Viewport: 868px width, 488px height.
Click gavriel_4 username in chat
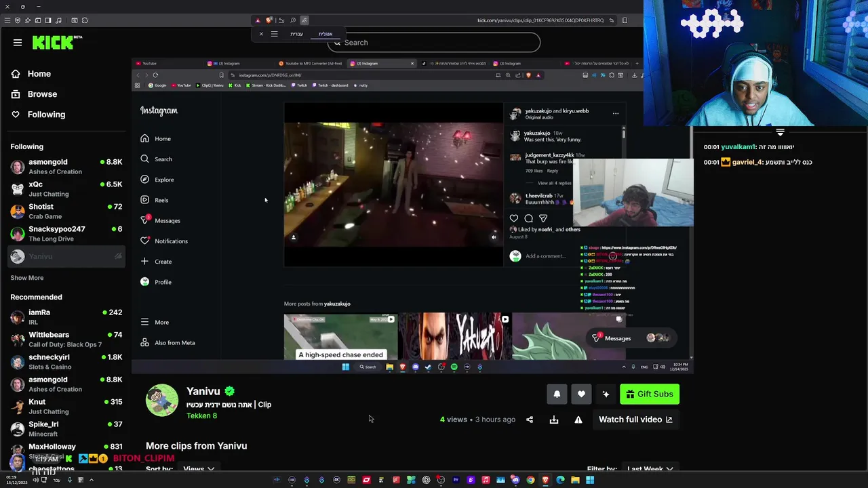747,162
